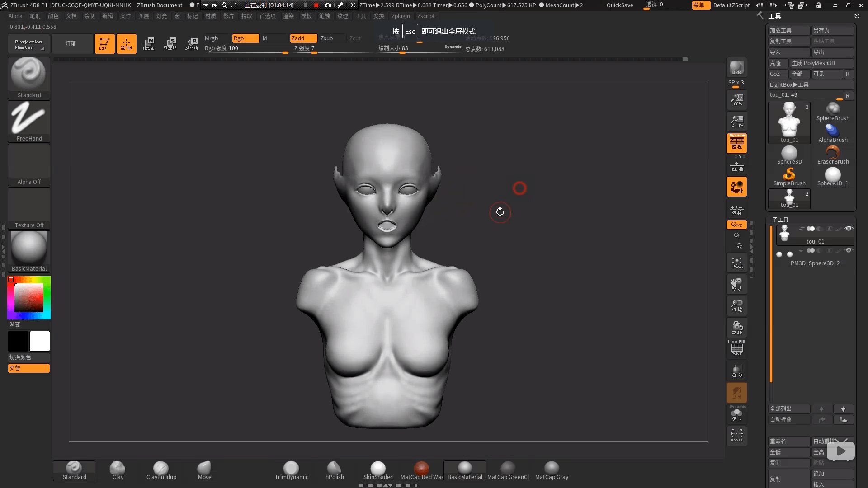
Task: Select the black secondary color swatch
Action: [x=18, y=341]
